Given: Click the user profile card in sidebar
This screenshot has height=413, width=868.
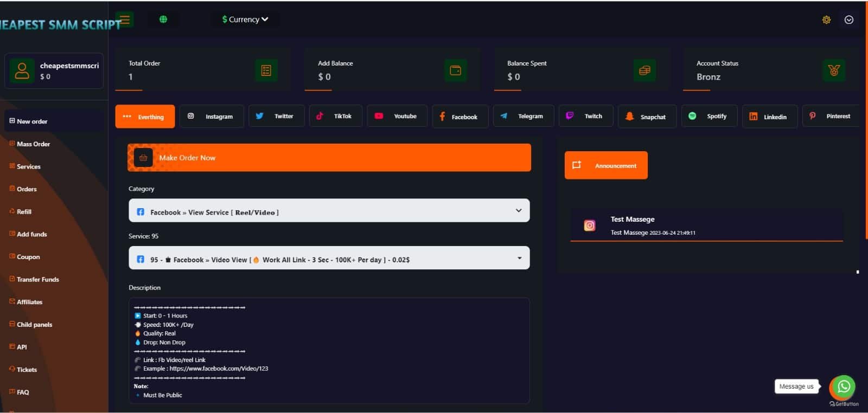Looking at the screenshot, I should [54, 71].
